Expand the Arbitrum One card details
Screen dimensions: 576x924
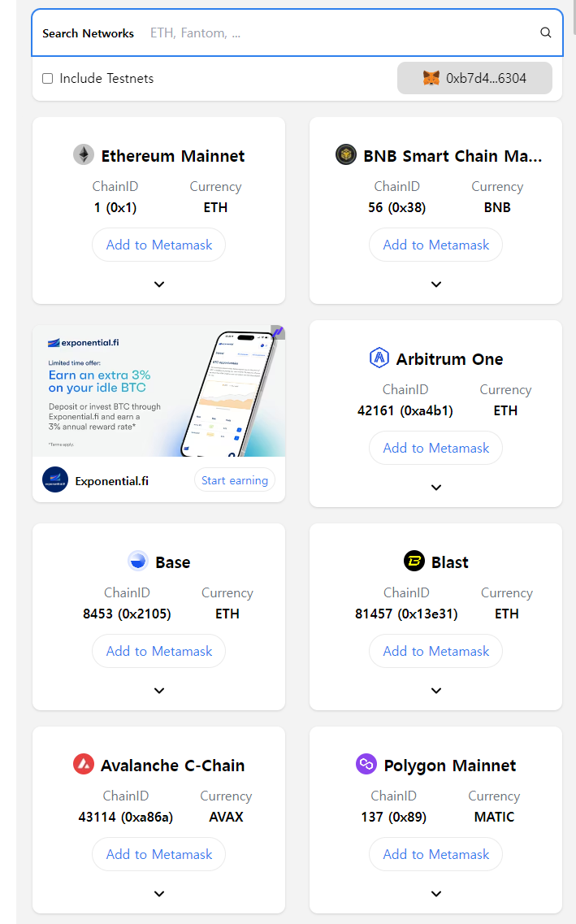coord(436,488)
